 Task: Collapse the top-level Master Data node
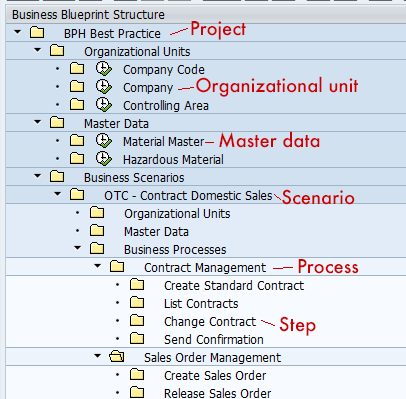[37, 122]
